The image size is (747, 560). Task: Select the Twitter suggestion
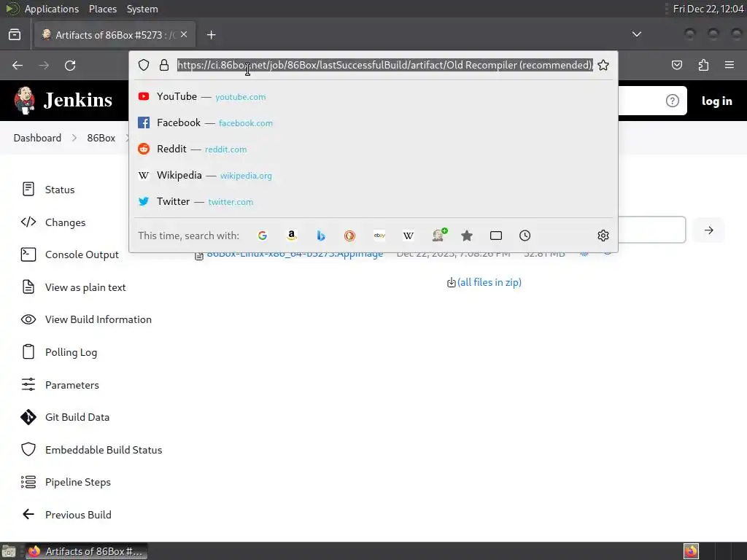(373, 201)
